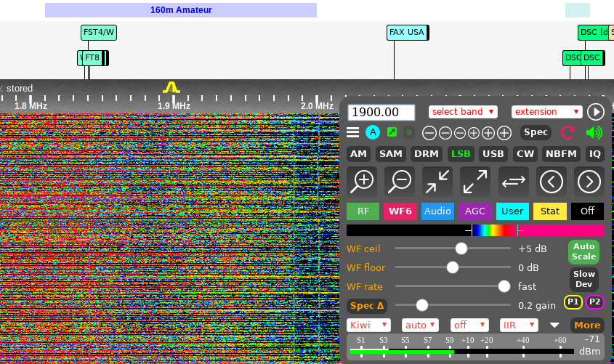The width and height of the screenshot is (614, 364).
Task: Click the zoom out magnifier icon
Action: pos(400,181)
